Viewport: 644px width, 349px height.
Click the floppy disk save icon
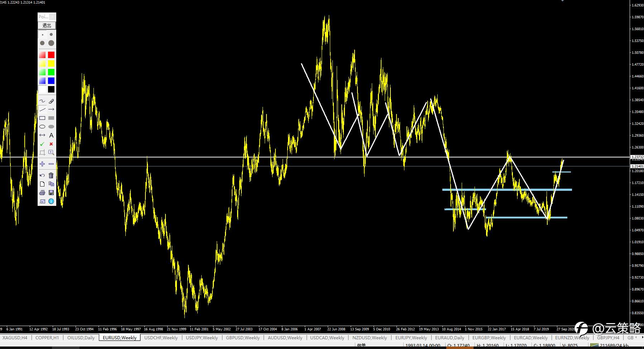(x=51, y=193)
